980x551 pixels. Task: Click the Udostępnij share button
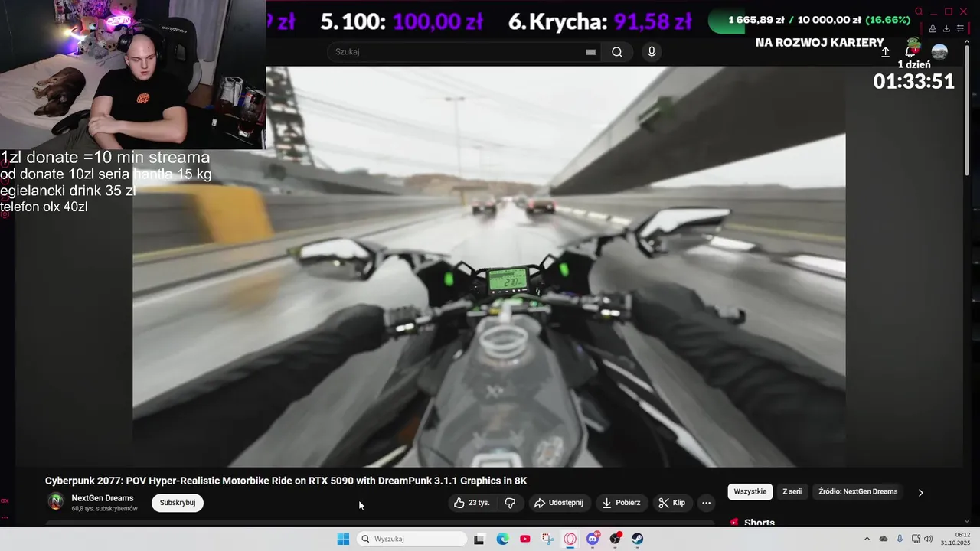[x=559, y=503]
